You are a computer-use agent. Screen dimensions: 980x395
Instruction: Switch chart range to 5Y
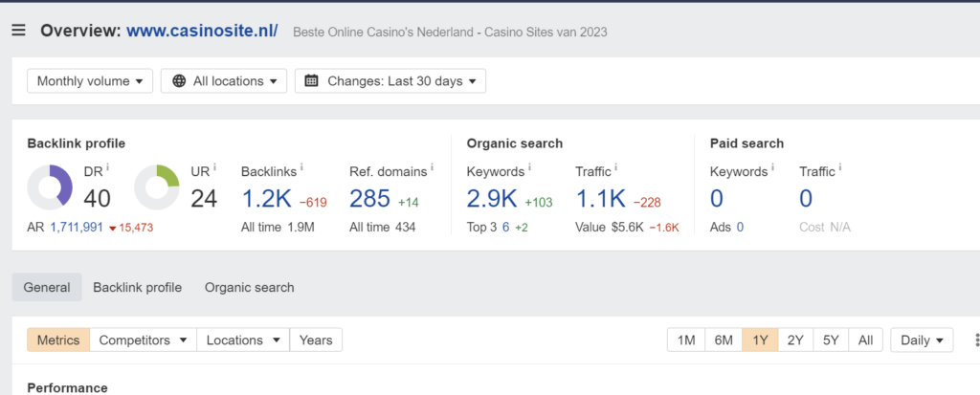coord(831,340)
